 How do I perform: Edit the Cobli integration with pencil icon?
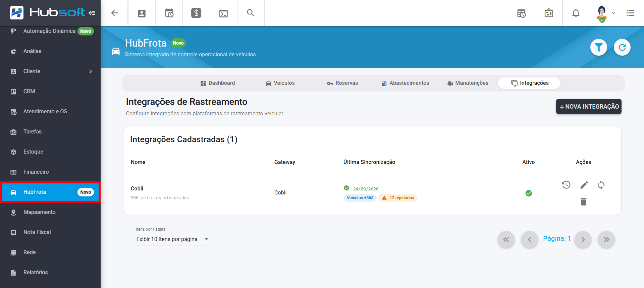pos(584,185)
